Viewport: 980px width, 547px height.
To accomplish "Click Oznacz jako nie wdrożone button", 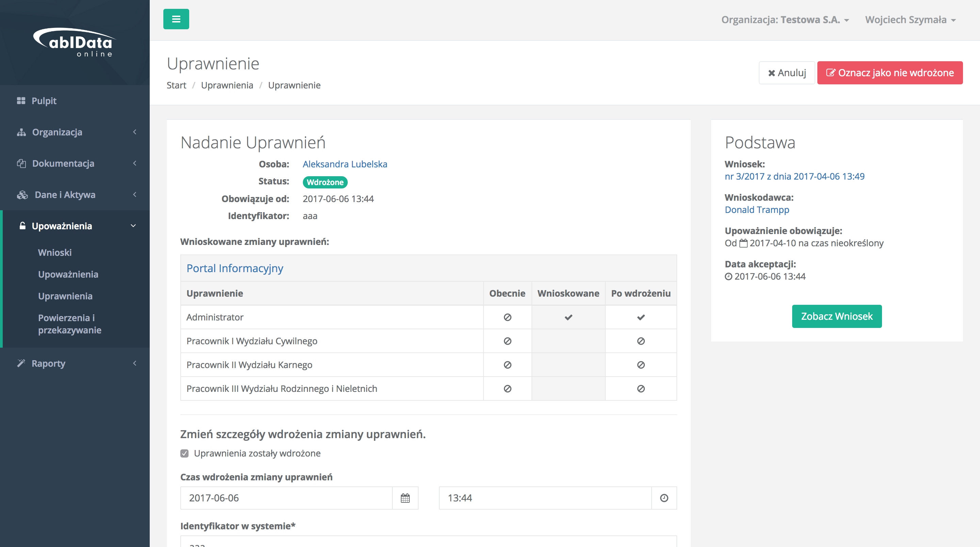I will 890,73.
